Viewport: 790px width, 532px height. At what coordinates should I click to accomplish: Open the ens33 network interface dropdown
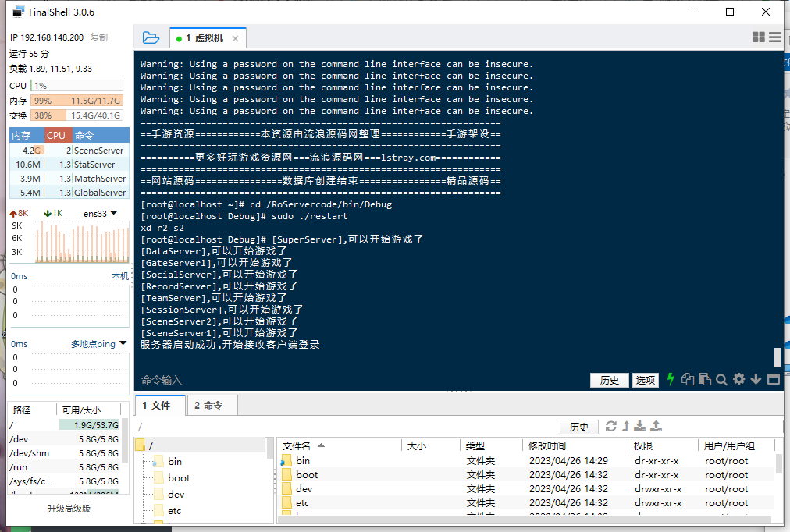100,214
